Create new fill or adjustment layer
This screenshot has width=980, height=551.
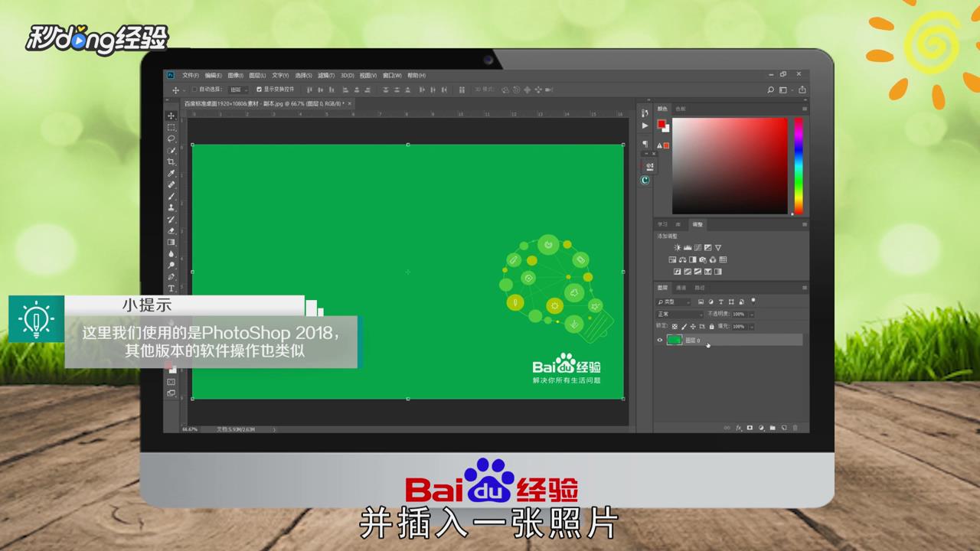coord(761,428)
